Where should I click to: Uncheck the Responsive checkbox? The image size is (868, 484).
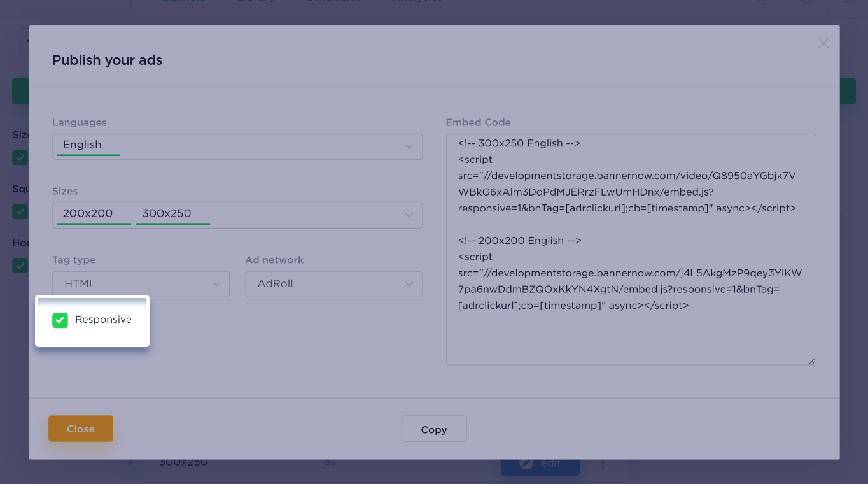click(x=60, y=320)
